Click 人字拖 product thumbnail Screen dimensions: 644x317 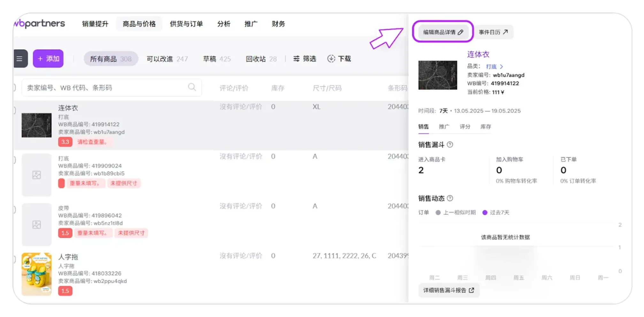tap(36, 274)
